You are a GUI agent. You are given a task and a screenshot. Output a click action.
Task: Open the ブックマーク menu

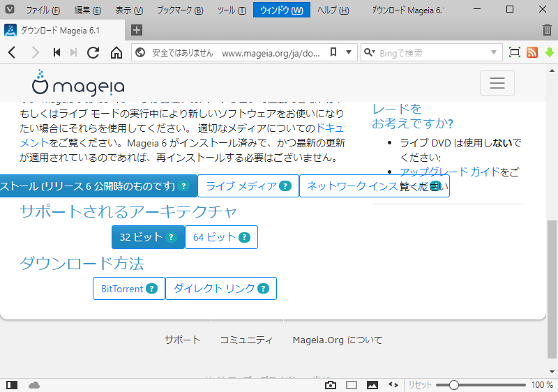(181, 10)
